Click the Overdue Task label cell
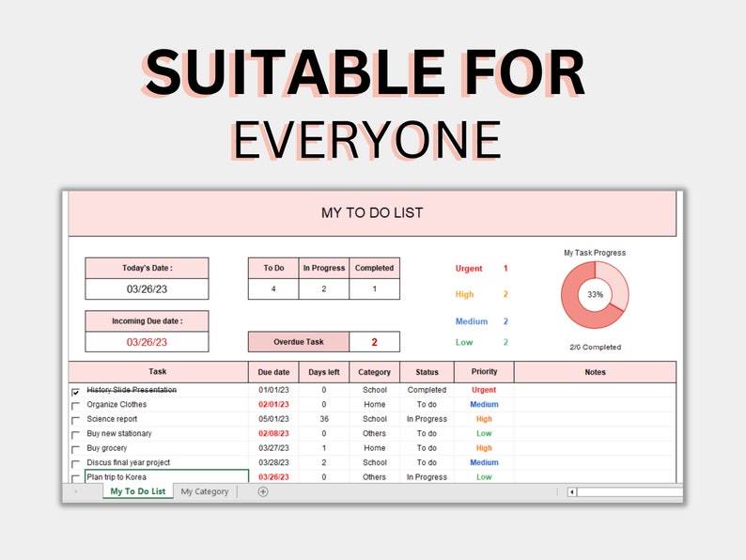The width and height of the screenshot is (746, 560). tap(299, 342)
